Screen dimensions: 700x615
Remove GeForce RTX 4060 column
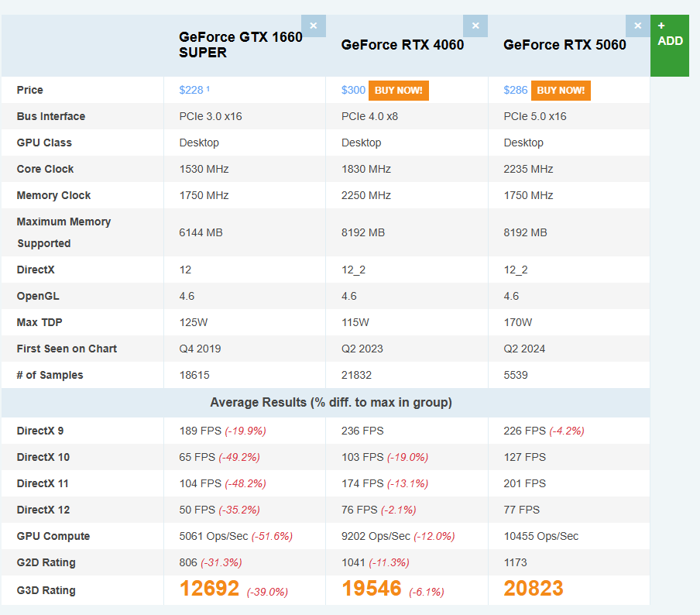[x=475, y=26]
